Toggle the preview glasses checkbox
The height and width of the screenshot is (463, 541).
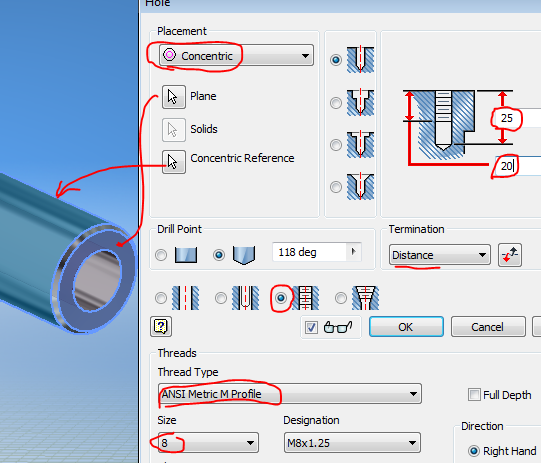coord(311,327)
